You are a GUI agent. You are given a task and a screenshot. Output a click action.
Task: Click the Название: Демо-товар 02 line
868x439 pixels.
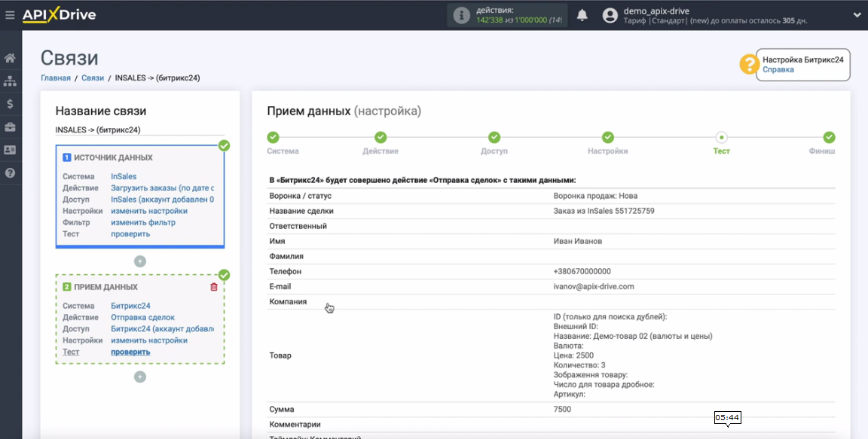point(633,336)
